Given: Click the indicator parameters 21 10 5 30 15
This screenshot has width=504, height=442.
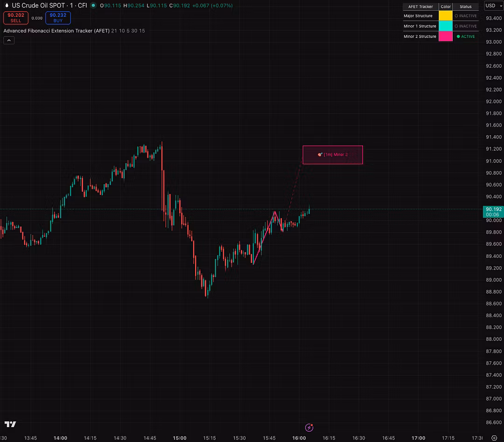Looking at the screenshot, I should [x=128, y=31].
